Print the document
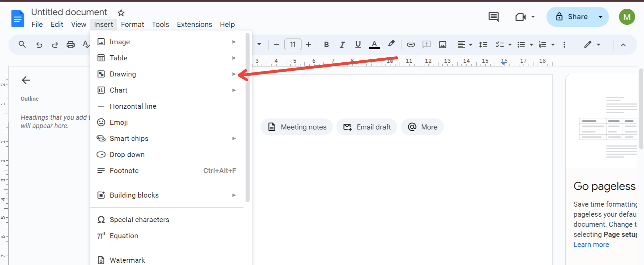 coord(71,45)
